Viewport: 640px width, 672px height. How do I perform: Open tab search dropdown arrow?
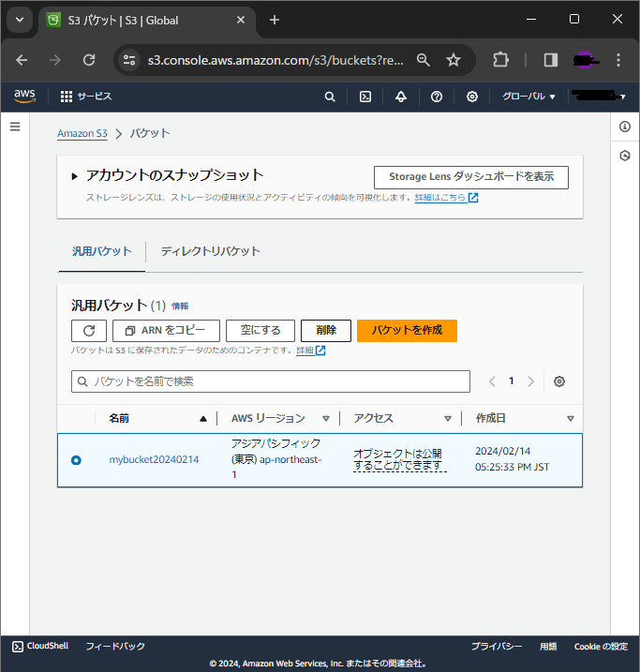click(20, 20)
